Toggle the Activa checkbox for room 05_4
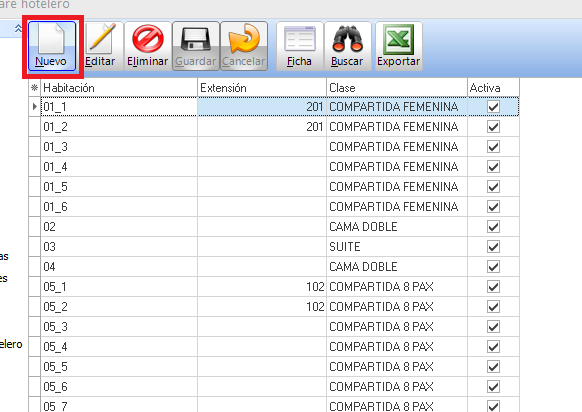This screenshot has width=582, height=412. [x=493, y=347]
